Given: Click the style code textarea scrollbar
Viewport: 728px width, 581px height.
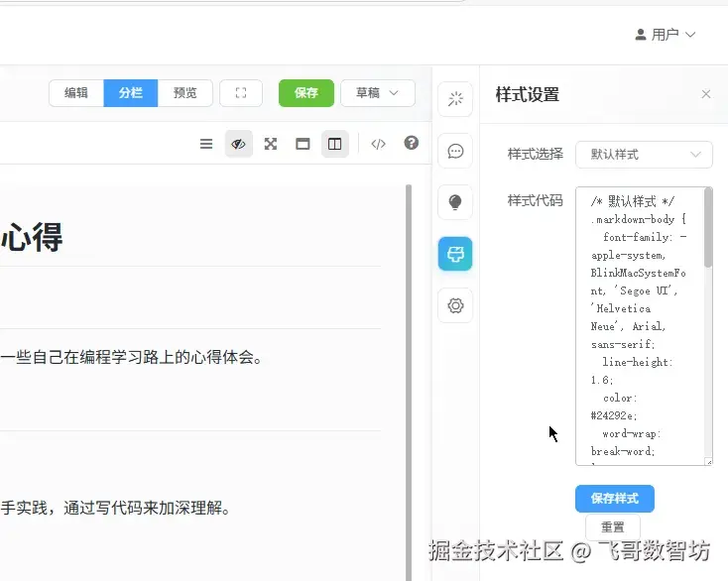Looking at the screenshot, I should [x=708, y=228].
